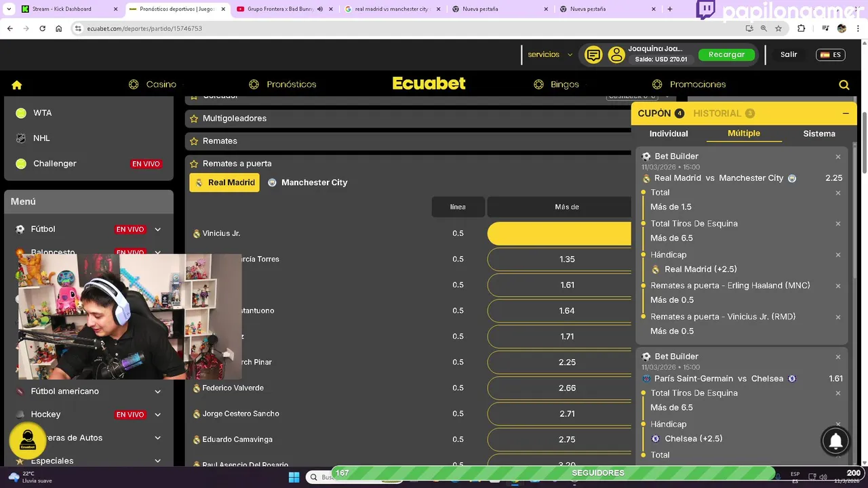
Task: Favorite the Multigoleadores market star
Action: [194, 119]
